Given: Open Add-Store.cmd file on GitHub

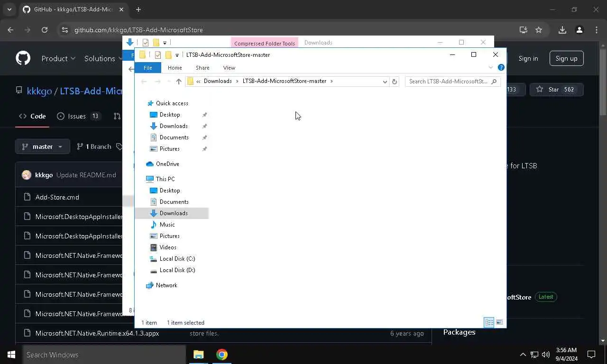Looking at the screenshot, I should coord(57,197).
